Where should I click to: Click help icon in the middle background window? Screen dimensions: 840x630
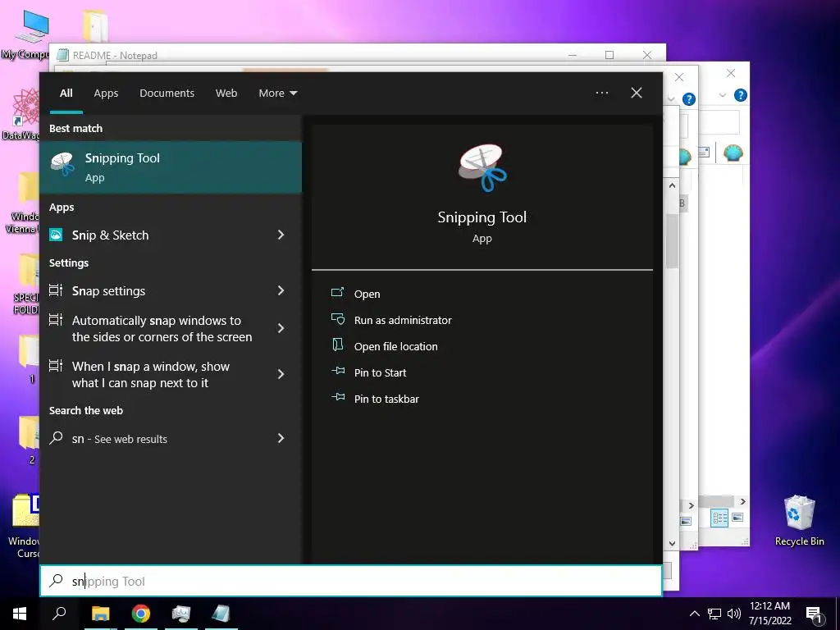(x=689, y=99)
